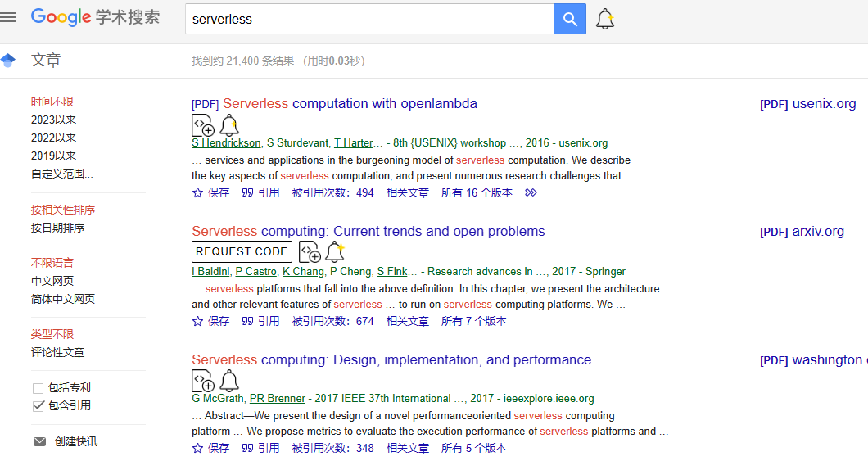The height and width of the screenshot is (461, 868).
Task: Open the 自定义范围 custom date range
Action: [62, 174]
